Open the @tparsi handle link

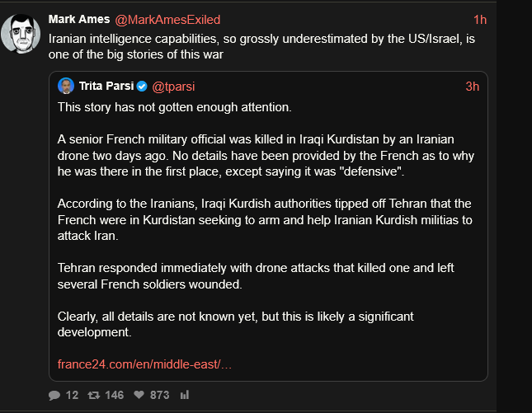pyautogui.click(x=172, y=87)
